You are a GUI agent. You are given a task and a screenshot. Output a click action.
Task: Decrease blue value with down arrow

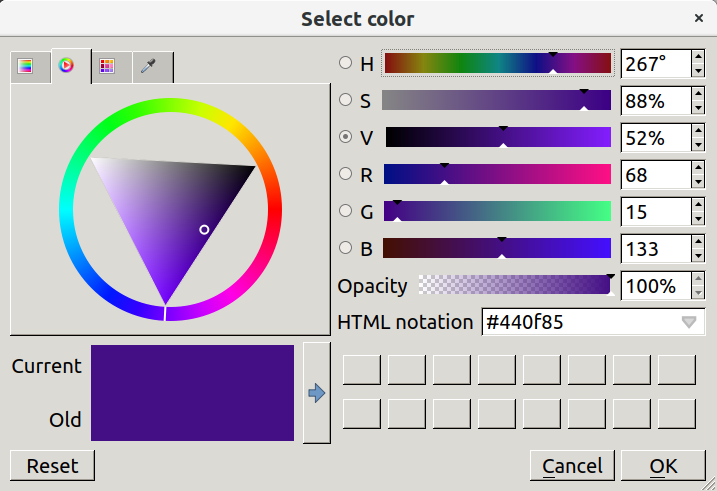click(x=698, y=256)
